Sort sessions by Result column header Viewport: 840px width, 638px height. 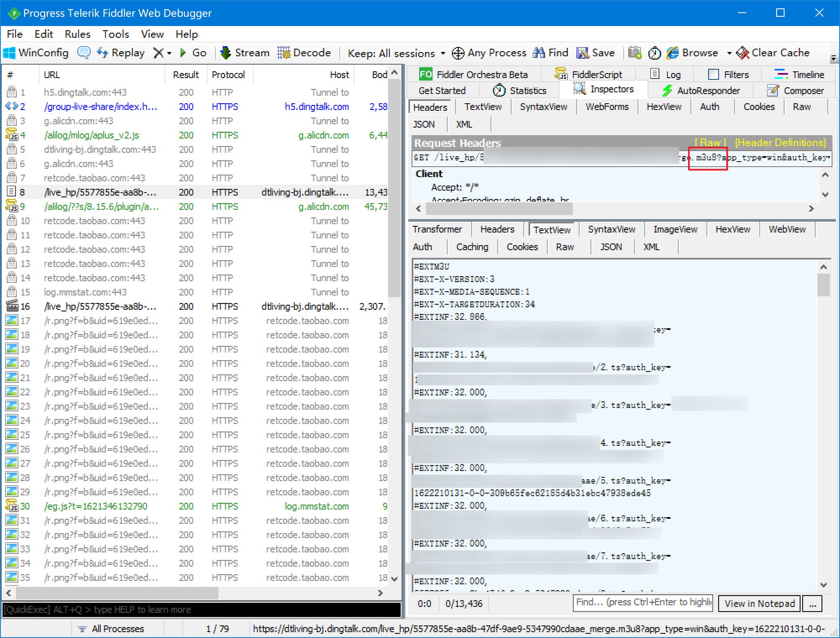[x=186, y=75]
